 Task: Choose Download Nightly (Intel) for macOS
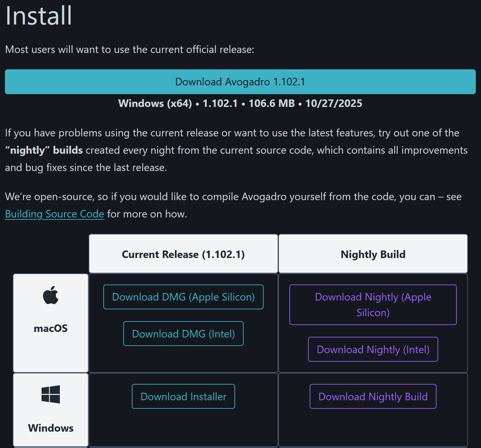click(373, 349)
